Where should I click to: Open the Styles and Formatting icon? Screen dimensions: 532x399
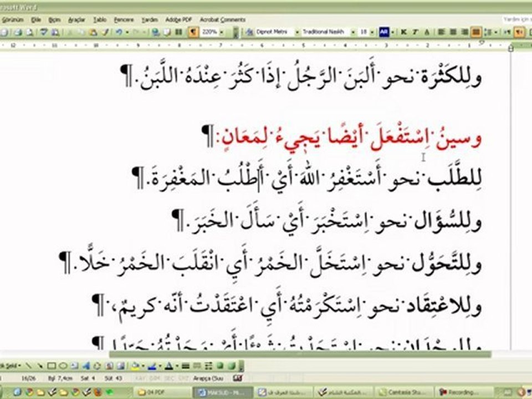coord(250,32)
